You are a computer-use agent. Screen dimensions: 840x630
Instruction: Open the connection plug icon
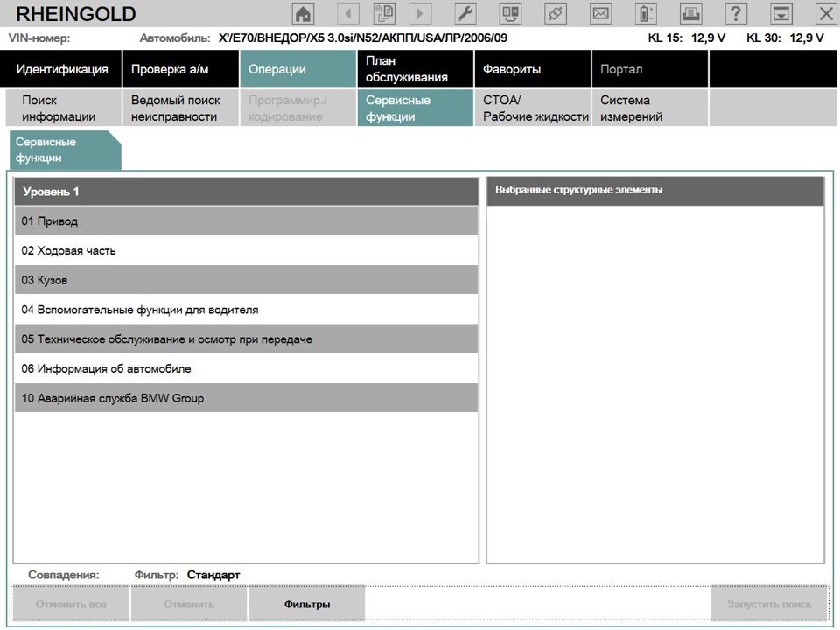pyautogui.click(x=556, y=13)
